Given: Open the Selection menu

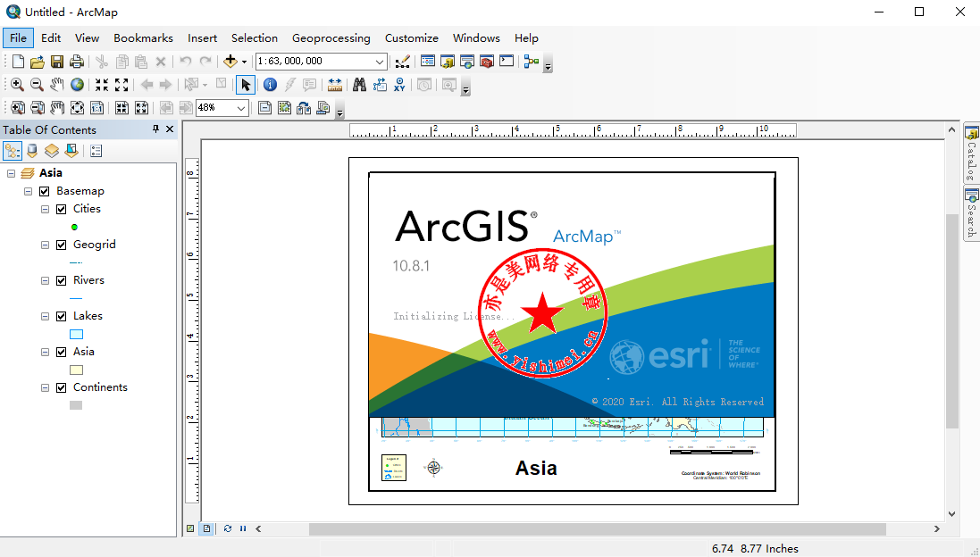Looking at the screenshot, I should (x=255, y=38).
